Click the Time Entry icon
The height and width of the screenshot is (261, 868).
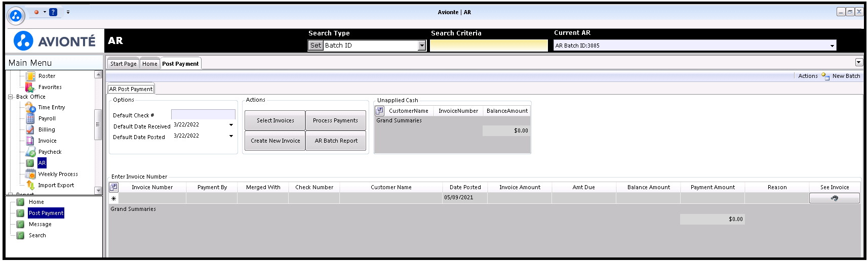[30, 107]
